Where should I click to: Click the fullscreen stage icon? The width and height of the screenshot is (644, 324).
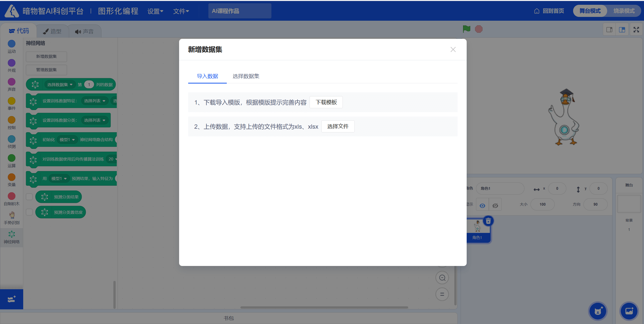click(636, 30)
